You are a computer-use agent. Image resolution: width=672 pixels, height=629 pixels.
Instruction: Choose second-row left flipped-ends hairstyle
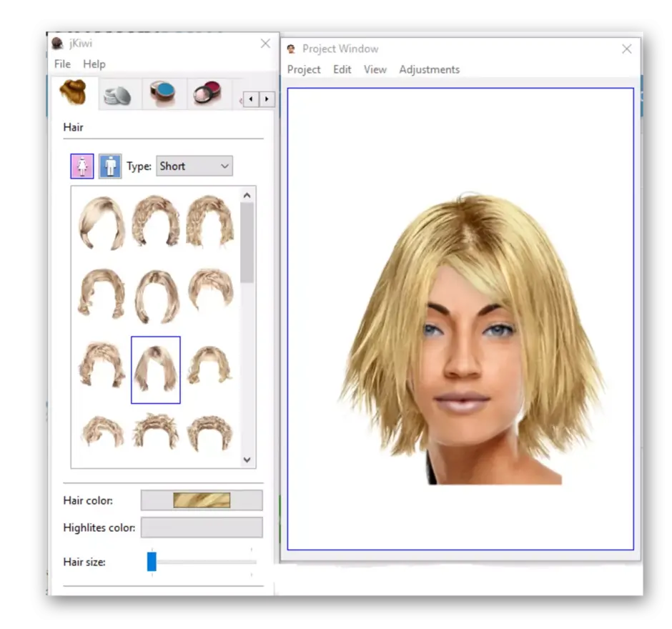click(102, 294)
